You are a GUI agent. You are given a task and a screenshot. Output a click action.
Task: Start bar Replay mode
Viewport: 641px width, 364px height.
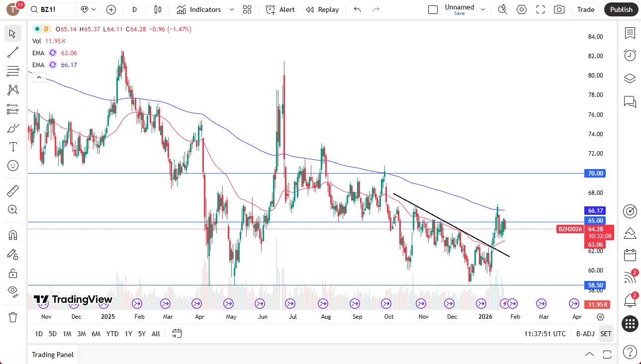click(x=322, y=9)
